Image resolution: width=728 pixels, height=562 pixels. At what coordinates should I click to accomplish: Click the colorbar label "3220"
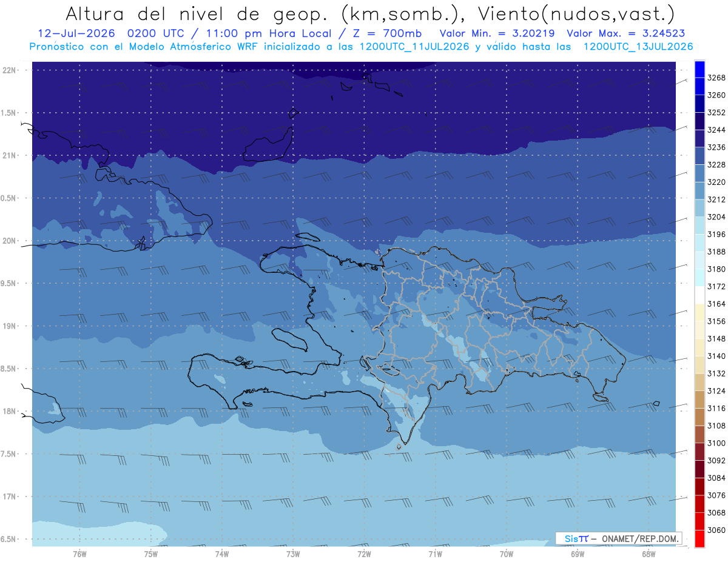(x=717, y=182)
